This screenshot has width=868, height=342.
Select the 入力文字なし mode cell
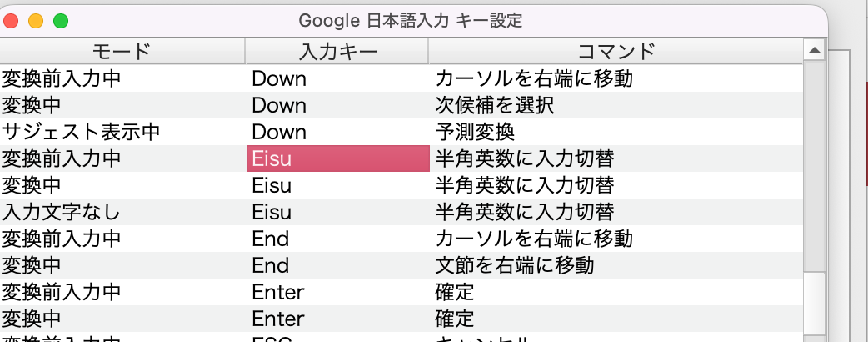pos(62,212)
